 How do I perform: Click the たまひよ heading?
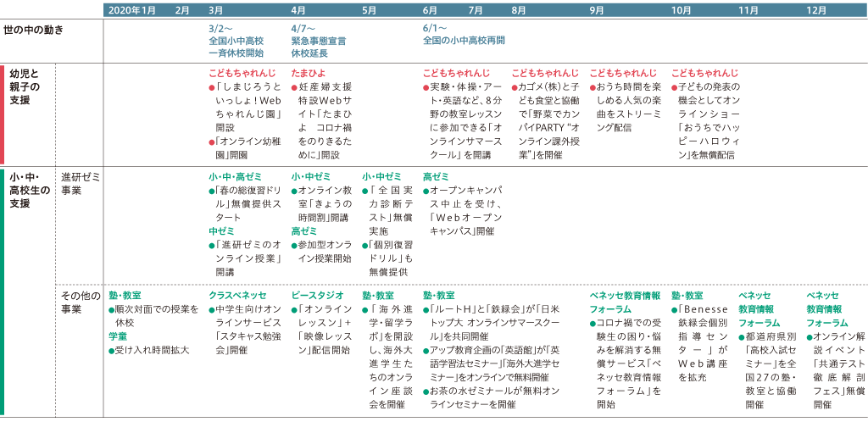coord(308,73)
